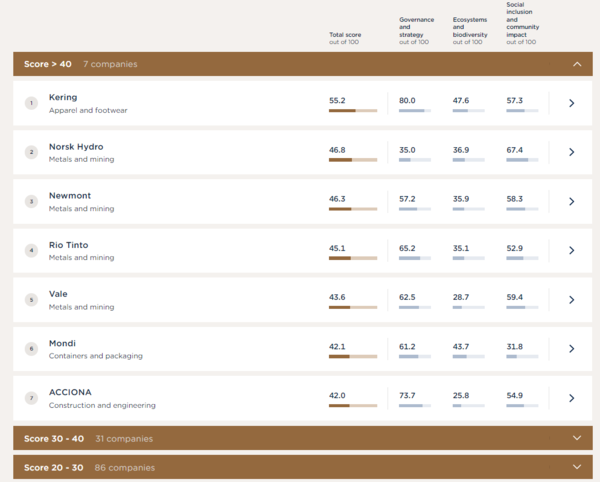
Task: Open Mondi details via arrow icon
Action: coord(571,348)
